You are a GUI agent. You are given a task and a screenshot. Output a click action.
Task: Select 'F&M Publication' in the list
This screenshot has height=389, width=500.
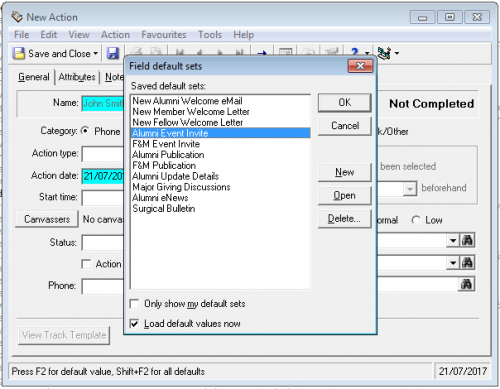220,165
